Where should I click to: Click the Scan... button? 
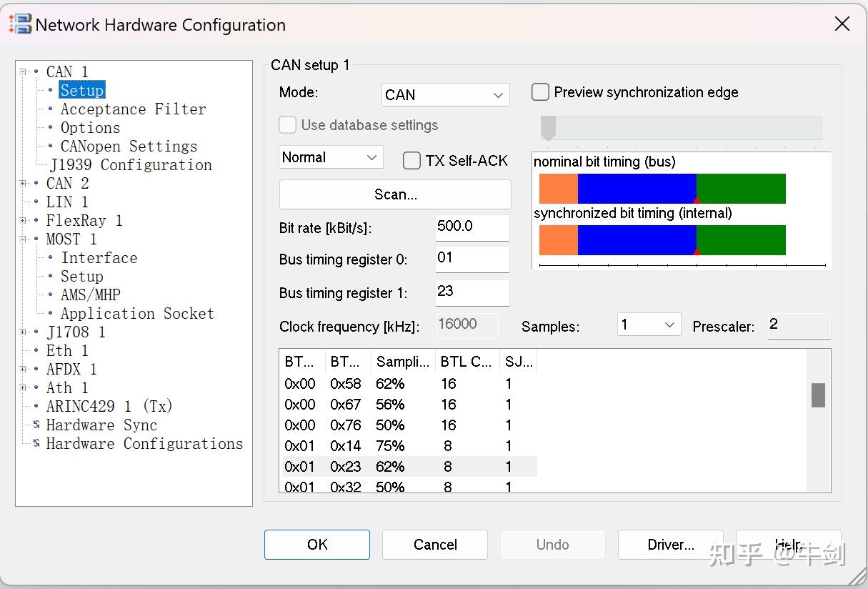coord(395,194)
